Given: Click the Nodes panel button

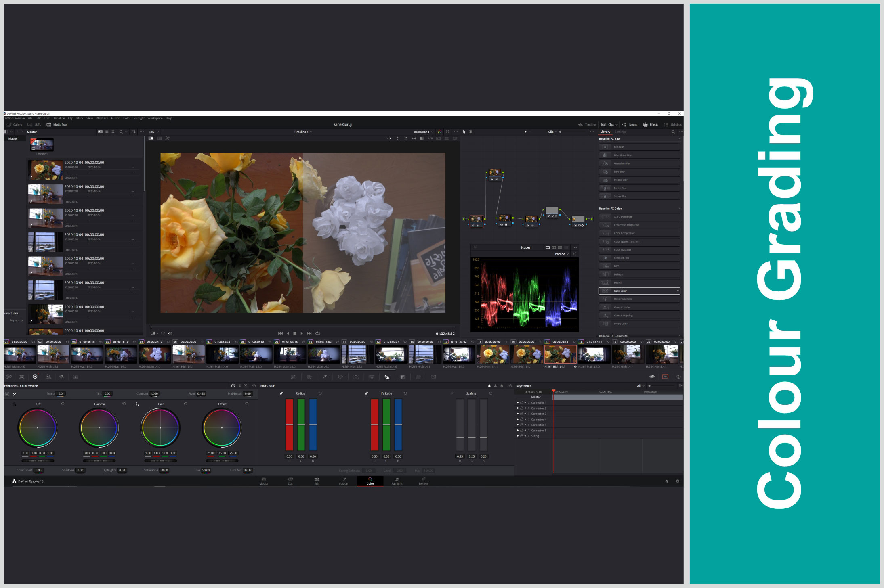Looking at the screenshot, I should pyautogui.click(x=630, y=125).
